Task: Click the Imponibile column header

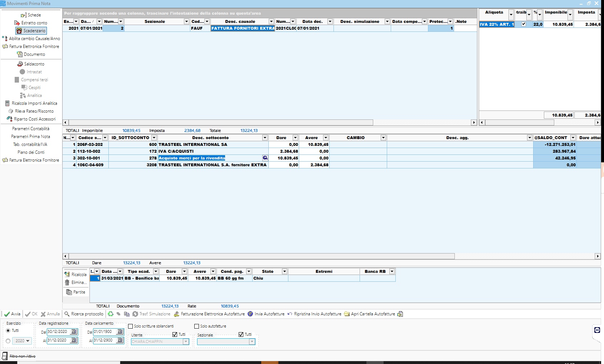Action: tap(556, 12)
